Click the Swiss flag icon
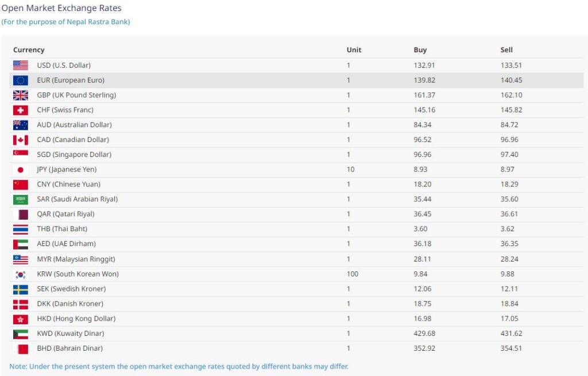Viewport: 588px width, 376px height. click(21, 110)
